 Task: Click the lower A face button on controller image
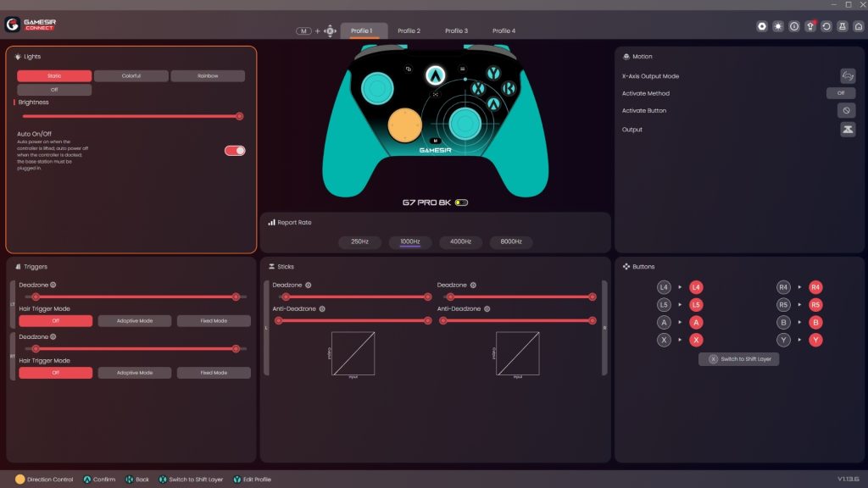pyautogui.click(x=493, y=103)
